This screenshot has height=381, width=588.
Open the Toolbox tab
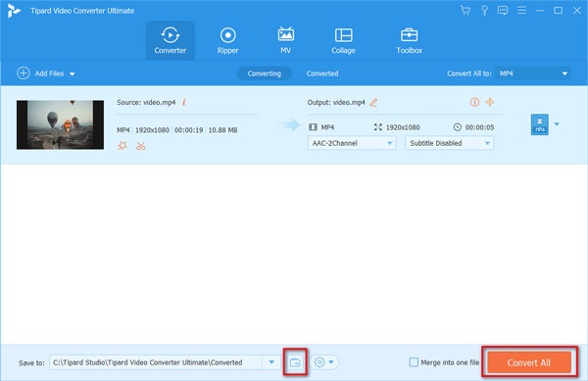click(409, 40)
